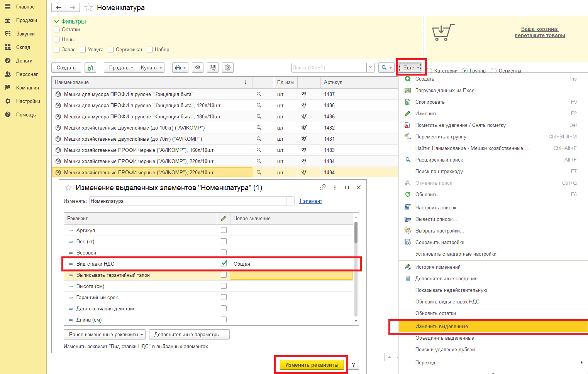Select the Категории radio button
The height and width of the screenshot is (374, 588).
click(429, 71)
